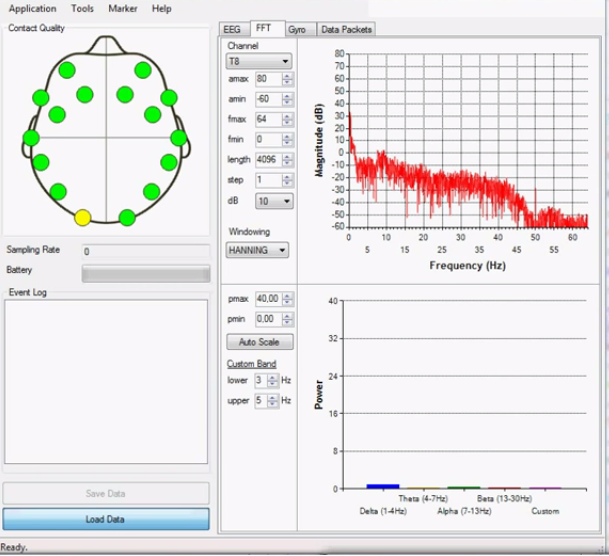Click the fmax value field
609x556 pixels.
[267, 119]
